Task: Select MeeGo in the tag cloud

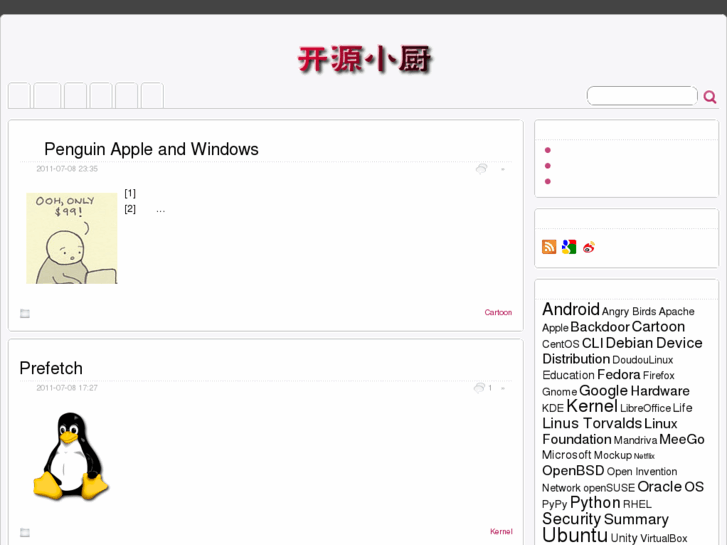Action: click(682, 439)
